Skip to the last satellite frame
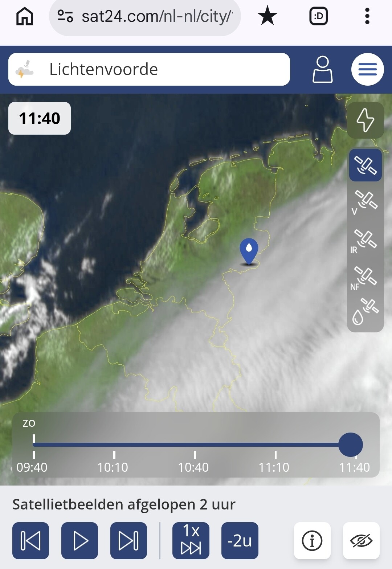Viewport: 392px width, 569px height. (128, 541)
